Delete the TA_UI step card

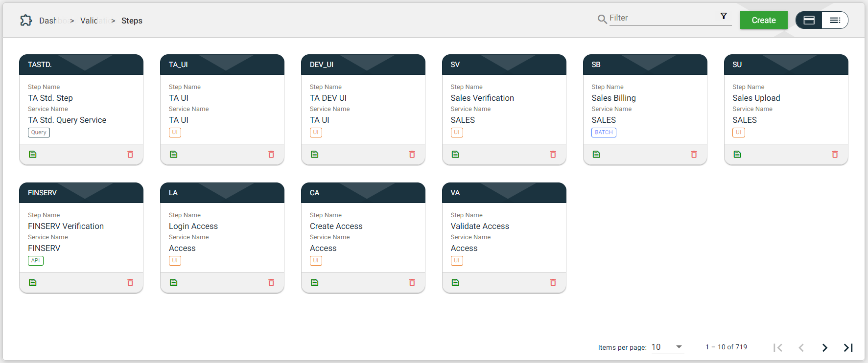(x=271, y=155)
